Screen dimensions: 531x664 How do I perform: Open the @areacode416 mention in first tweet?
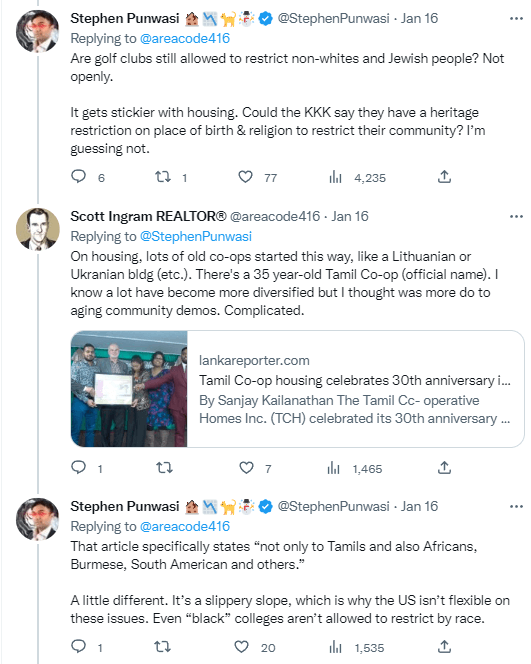185,39
